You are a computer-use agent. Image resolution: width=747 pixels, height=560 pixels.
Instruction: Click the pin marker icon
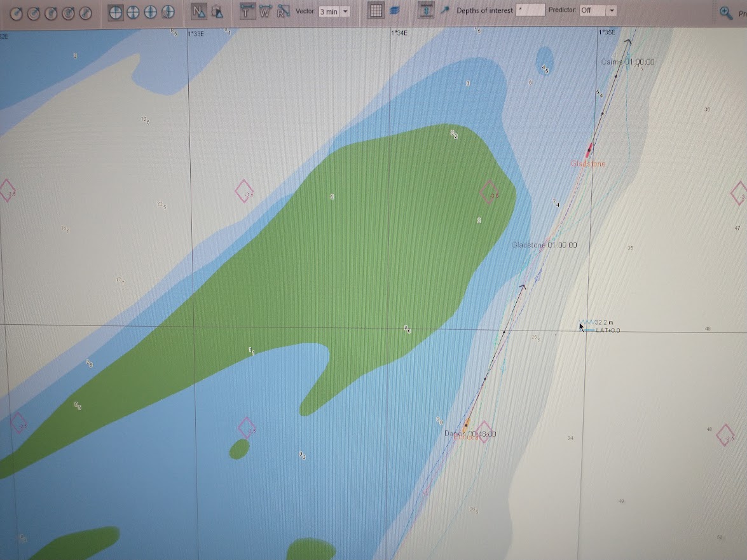(445, 10)
